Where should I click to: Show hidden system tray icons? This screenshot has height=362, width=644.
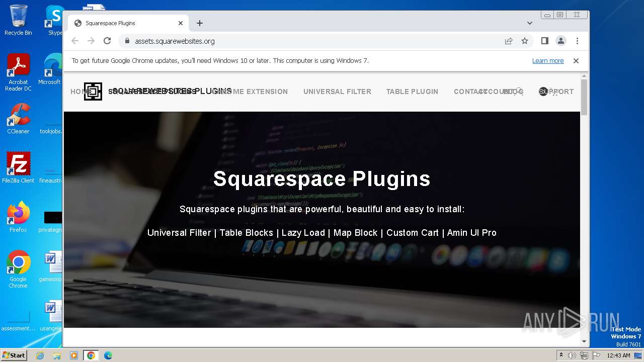click(561, 355)
